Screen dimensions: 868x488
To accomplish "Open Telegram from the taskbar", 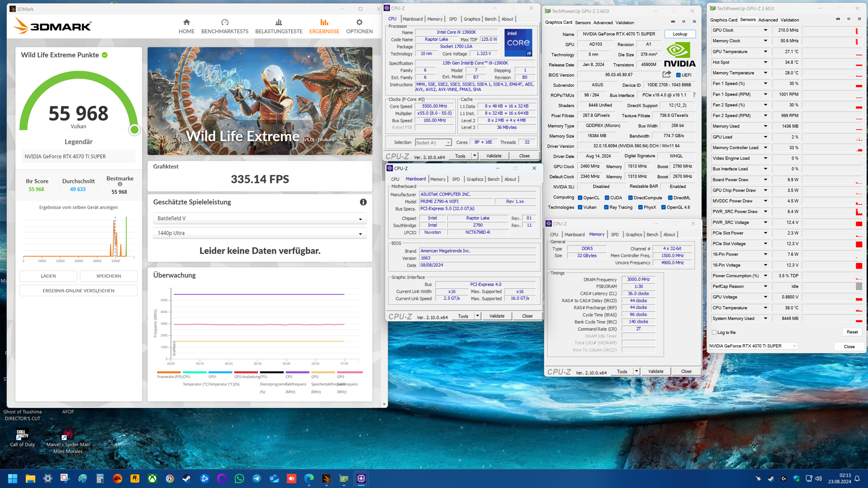I will [256, 479].
